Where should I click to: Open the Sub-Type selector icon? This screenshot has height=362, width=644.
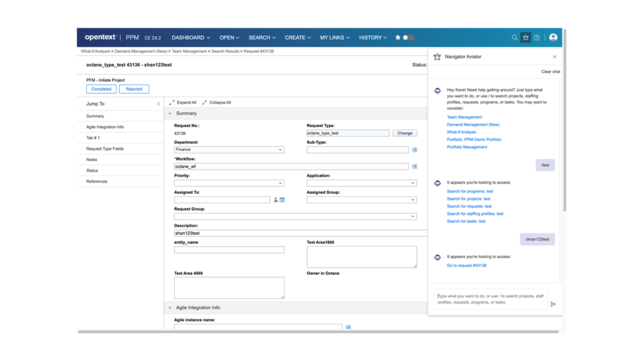tap(414, 150)
